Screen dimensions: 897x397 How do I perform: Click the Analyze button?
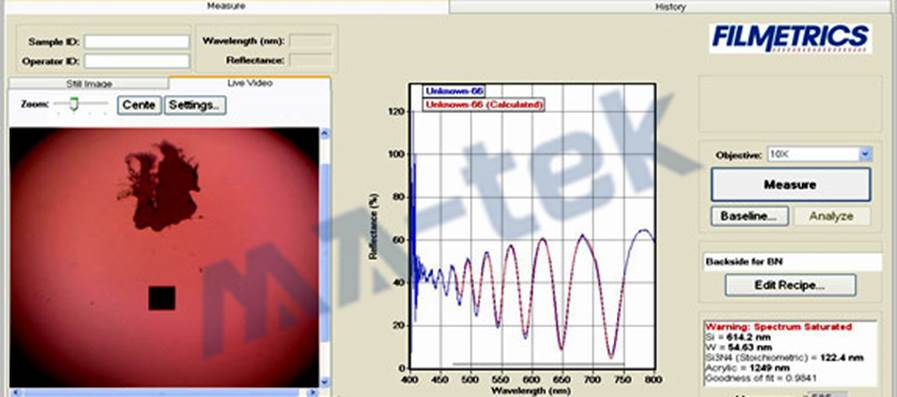pos(831,216)
